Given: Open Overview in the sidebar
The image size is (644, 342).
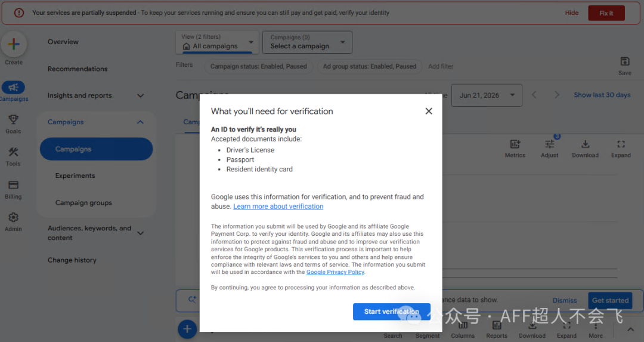Looking at the screenshot, I should (63, 42).
